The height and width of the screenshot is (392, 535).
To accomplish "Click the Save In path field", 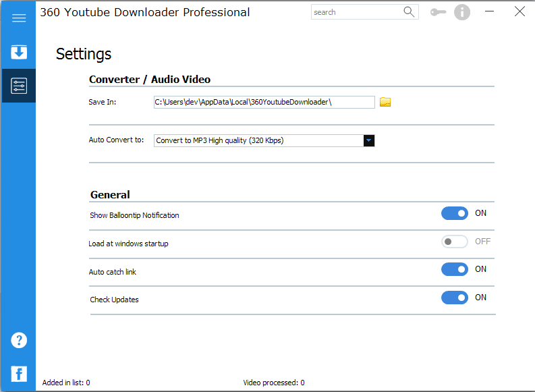I will coord(264,102).
